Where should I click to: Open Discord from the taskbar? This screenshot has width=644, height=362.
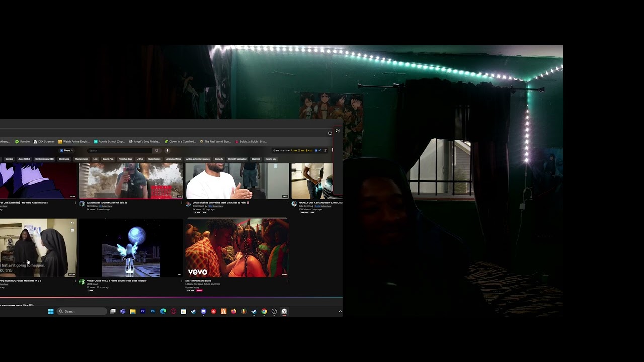click(203, 311)
